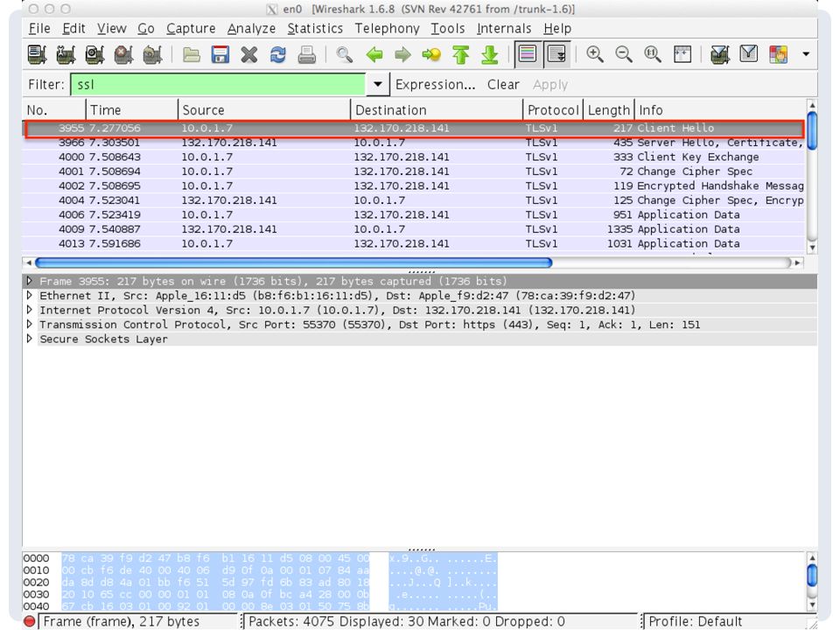Open the Telephony menu
This screenshot has height=630, width=840.
387,28
